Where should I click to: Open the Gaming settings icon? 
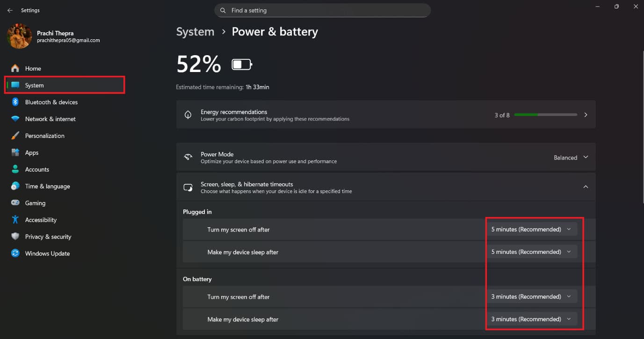(15, 203)
